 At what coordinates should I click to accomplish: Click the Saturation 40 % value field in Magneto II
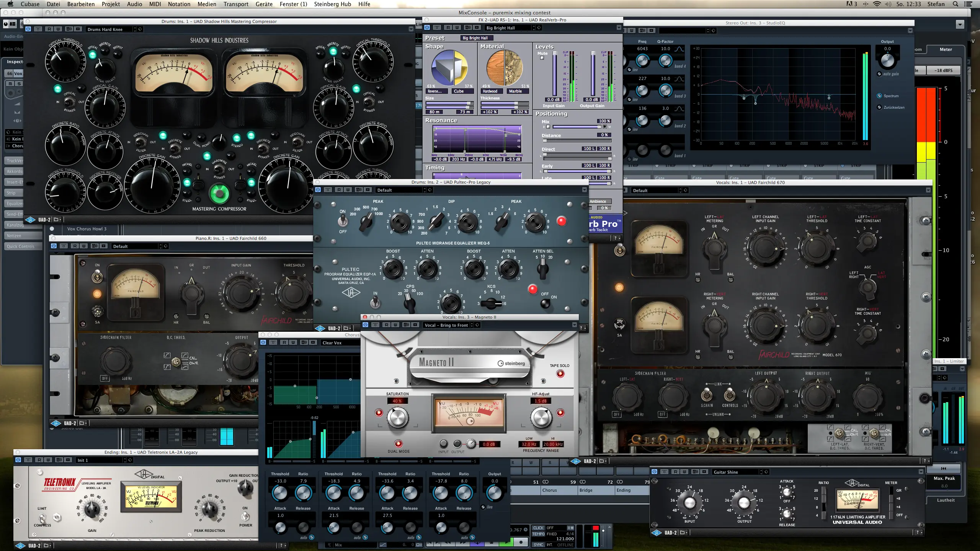pos(397,401)
